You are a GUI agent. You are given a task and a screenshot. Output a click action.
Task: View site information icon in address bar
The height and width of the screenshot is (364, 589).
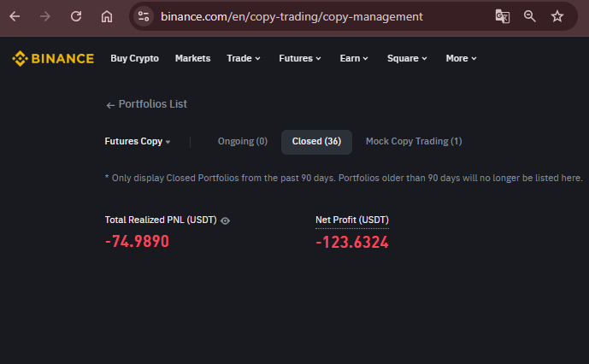(x=144, y=16)
